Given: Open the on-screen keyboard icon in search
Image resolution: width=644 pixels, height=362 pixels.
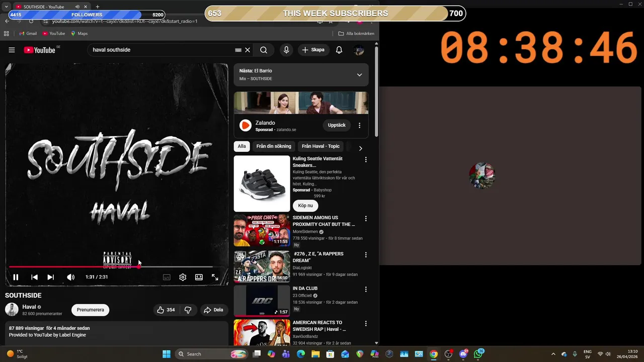Looking at the screenshot, I should (x=238, y=50).
